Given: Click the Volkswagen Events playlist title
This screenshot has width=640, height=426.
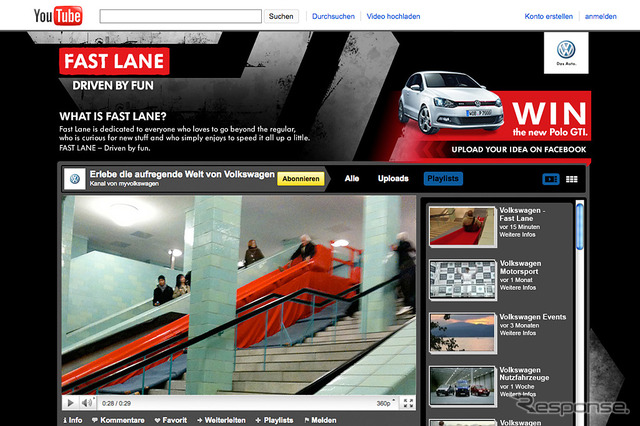Looking at the screenshot, I should (x=533, y=317).
